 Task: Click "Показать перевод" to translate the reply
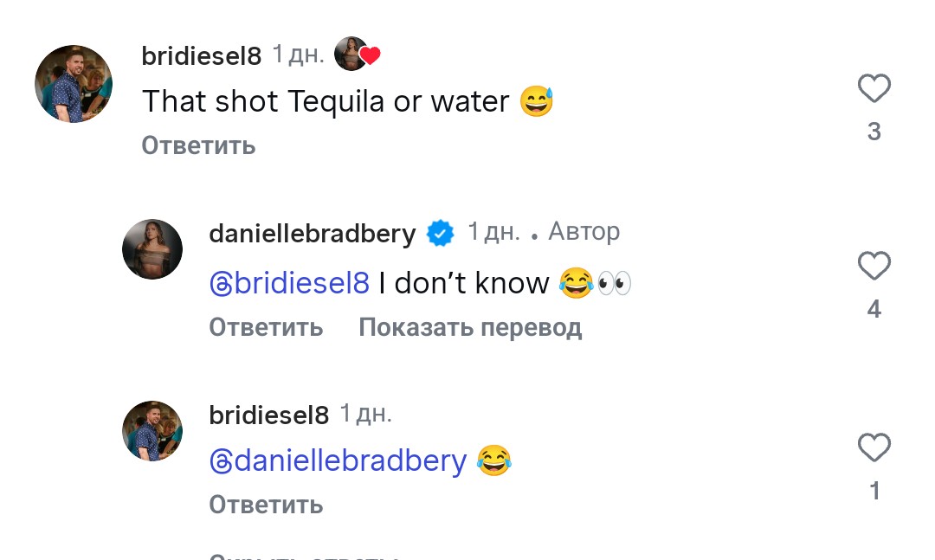point(470,327)
